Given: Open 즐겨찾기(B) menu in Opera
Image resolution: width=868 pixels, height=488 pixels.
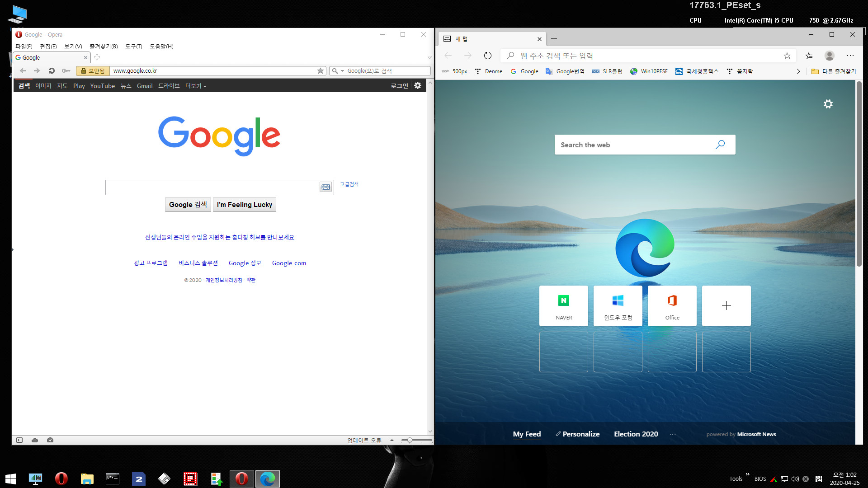Looking at the screenshot, I should 104,47.
